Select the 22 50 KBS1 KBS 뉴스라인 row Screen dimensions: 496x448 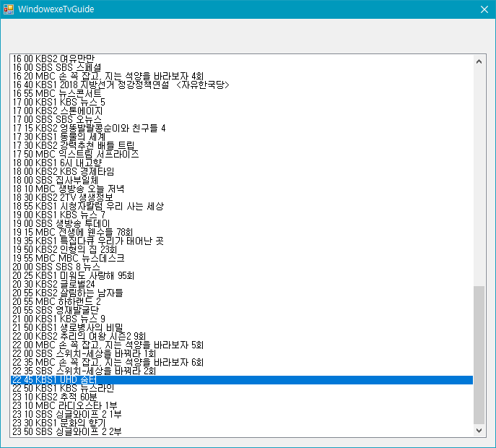pos(242,389)
